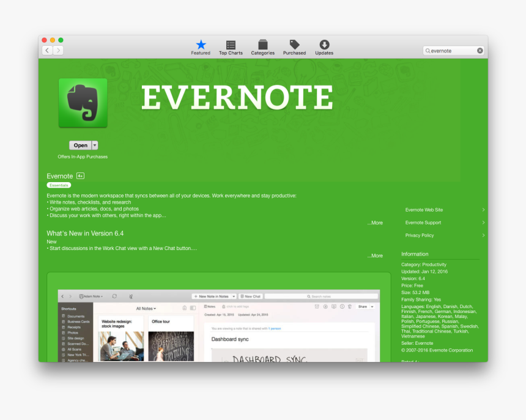Click the forward navigation arrow
526x420 pixels.
tap(58, 50)
